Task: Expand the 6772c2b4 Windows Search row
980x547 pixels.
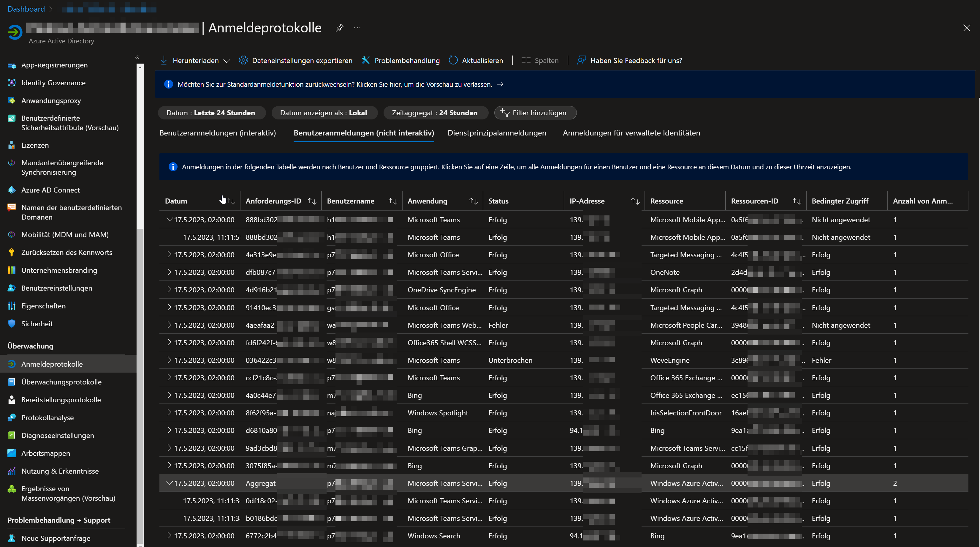Action: pyautogui.click(x=169, y=536)
